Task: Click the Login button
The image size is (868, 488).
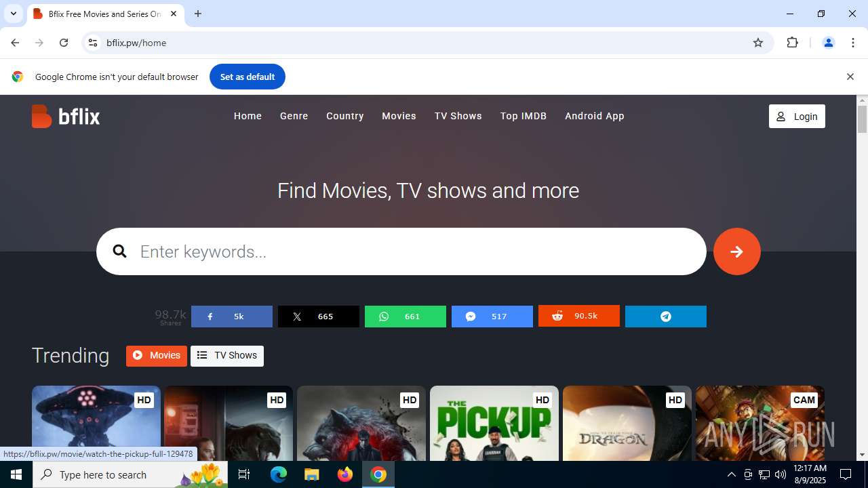Action: (x=797, y=117)
